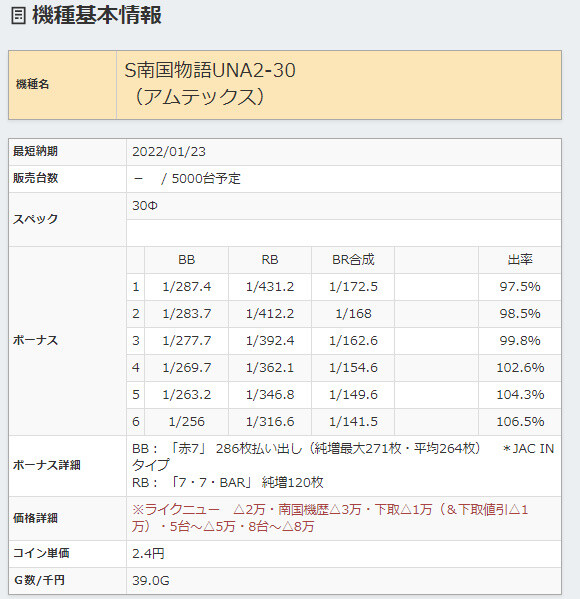Click the machine name S南国物語UNA2-30
The image size is (580, 599).
[210, 70]
